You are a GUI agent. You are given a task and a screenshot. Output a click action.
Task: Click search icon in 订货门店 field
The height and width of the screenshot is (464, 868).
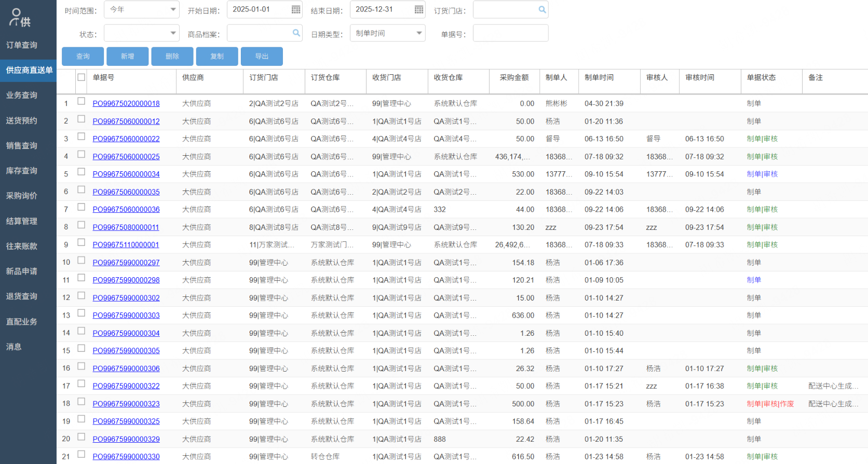click(x=542, y=10)
